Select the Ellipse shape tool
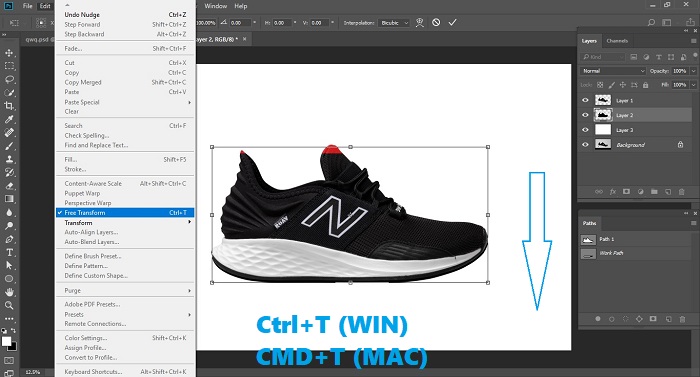 (9, 279)
